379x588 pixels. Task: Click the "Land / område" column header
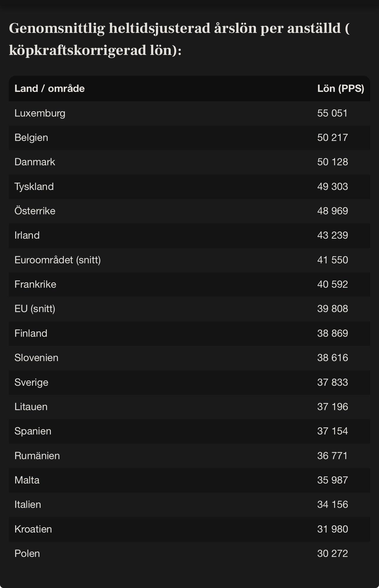pos(49,89)
